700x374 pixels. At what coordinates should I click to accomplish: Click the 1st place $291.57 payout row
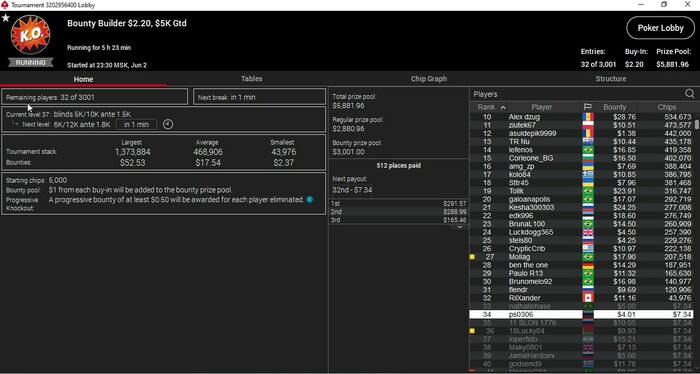point(398,204)
